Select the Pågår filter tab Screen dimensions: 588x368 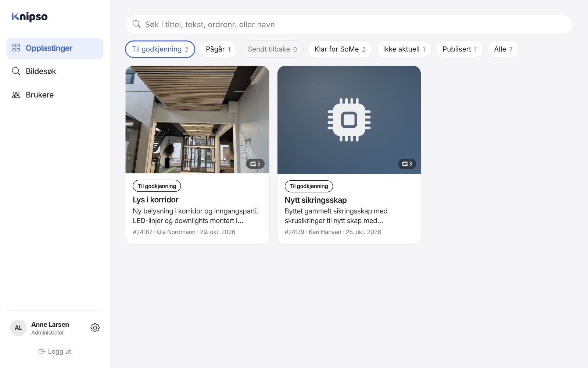(218, 49)
